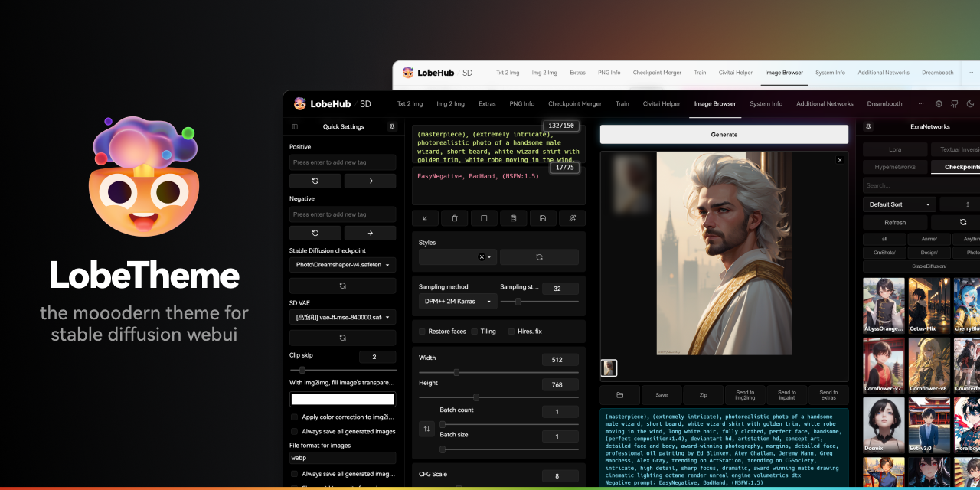Image resolution: width=980 pixels, height=490 pixels.
Task: Open the Sampling method dropdown
Action: coord(458,302)
